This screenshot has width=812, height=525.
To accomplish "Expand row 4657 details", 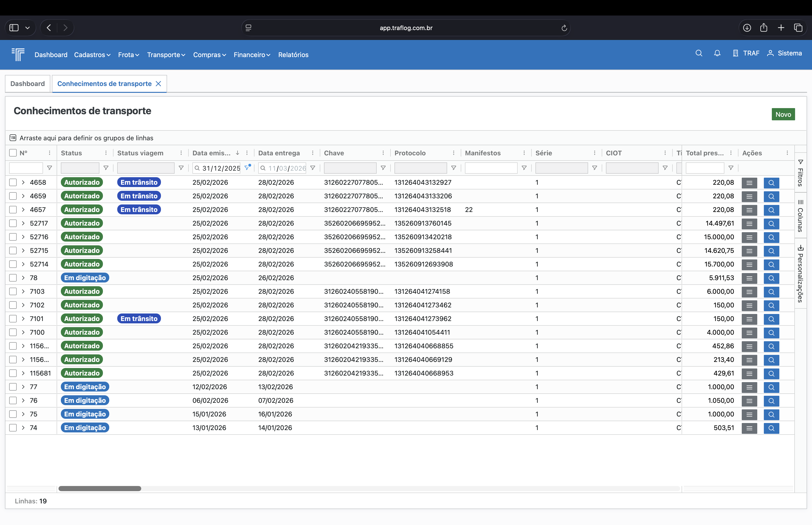I will pos(23,210).
